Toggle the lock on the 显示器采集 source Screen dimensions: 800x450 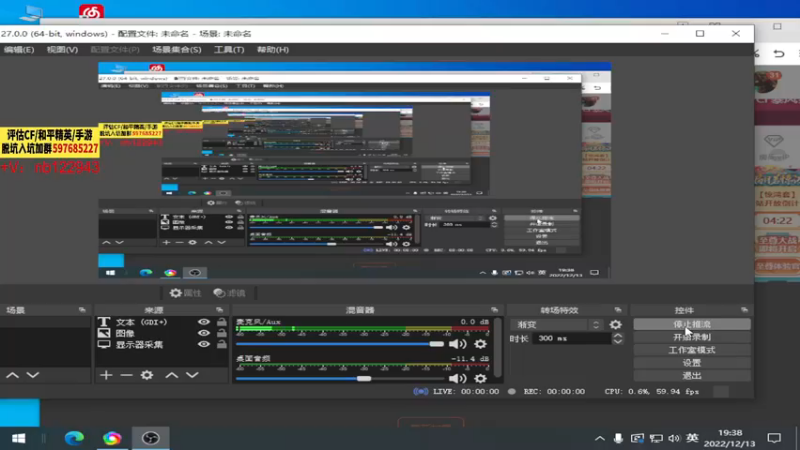[x=221, y=344]
